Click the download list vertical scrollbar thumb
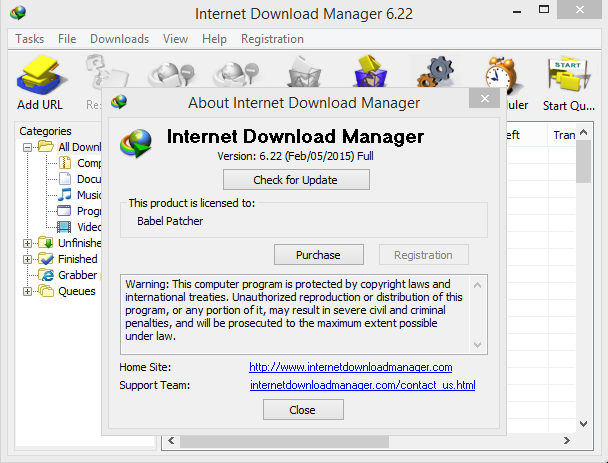608x463 pixels. tap(584, 161)
